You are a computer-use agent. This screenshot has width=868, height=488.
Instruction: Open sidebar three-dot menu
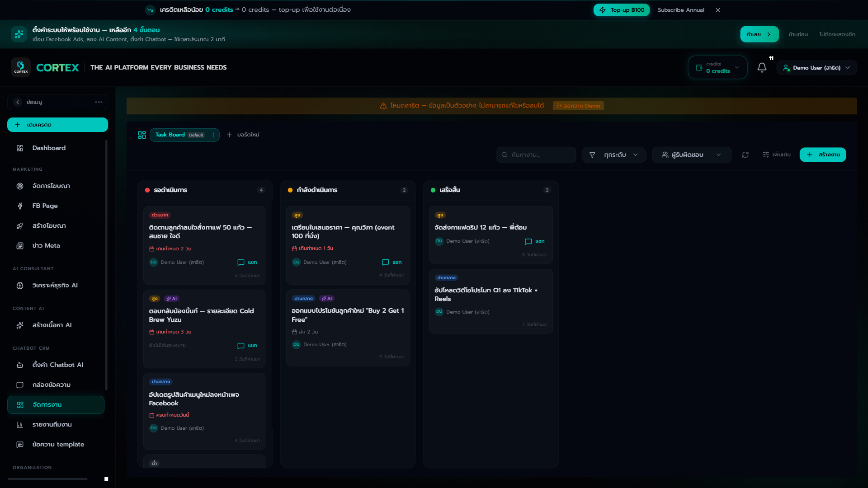point(99,102)
